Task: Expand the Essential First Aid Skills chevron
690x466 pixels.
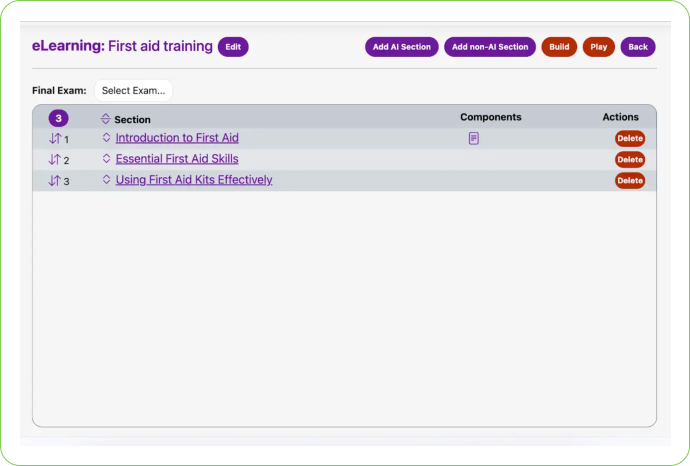Action: [x=106, y=159]
